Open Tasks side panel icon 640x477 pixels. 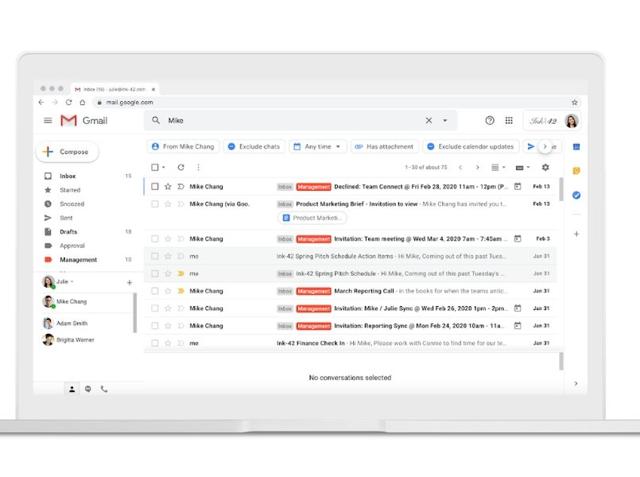click(576, 195)
